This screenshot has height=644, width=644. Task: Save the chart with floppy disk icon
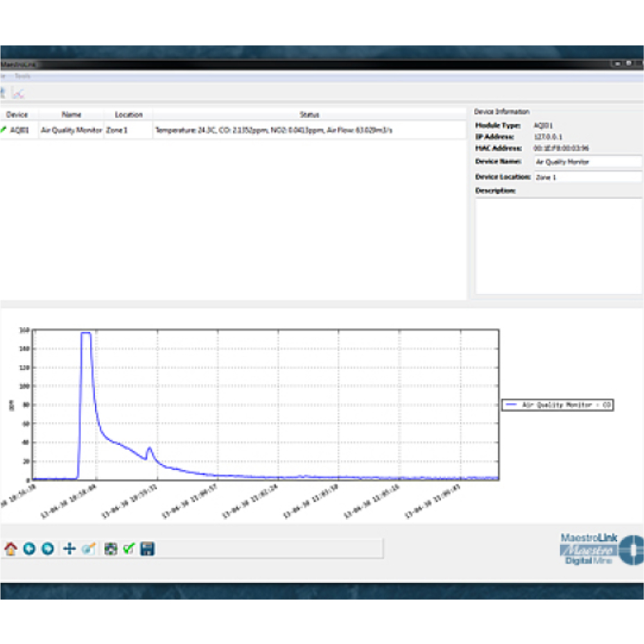147,549
